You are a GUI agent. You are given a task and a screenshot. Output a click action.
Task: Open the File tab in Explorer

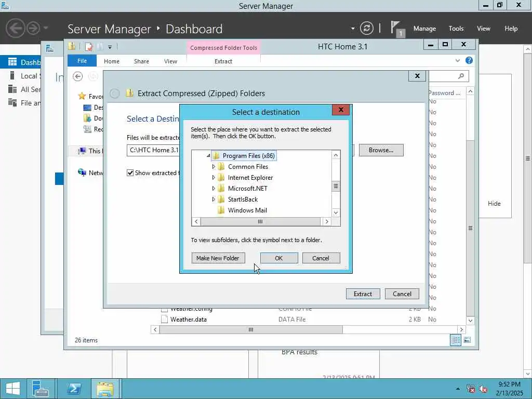82,61
